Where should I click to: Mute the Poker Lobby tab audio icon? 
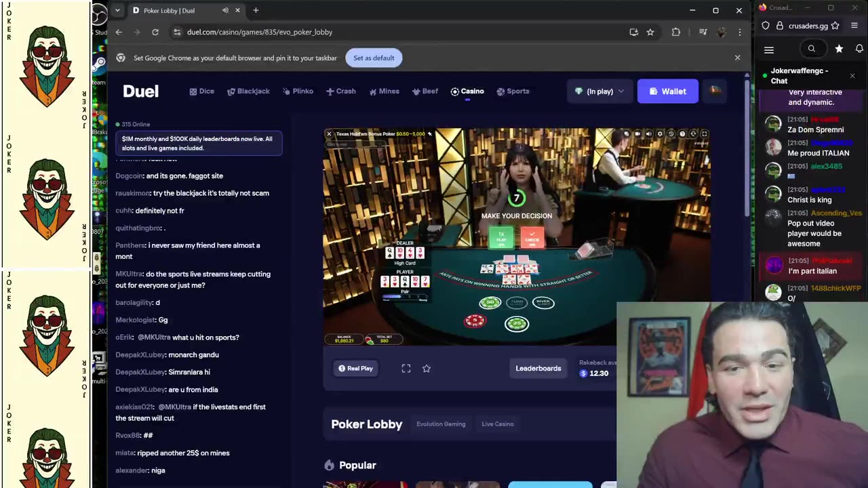225,10
